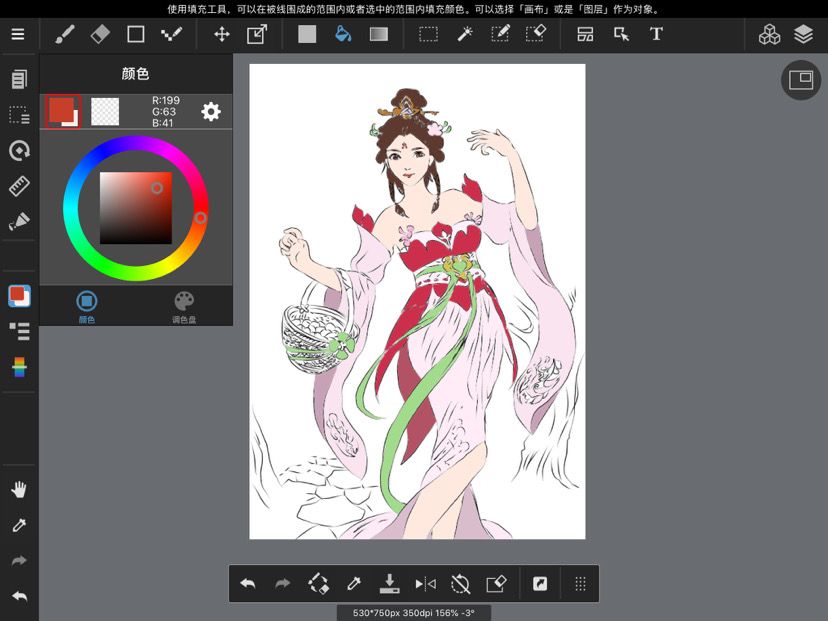The image size is (828, 621).
Task: Open the Layers panel icon
Action: coord(803,34)
